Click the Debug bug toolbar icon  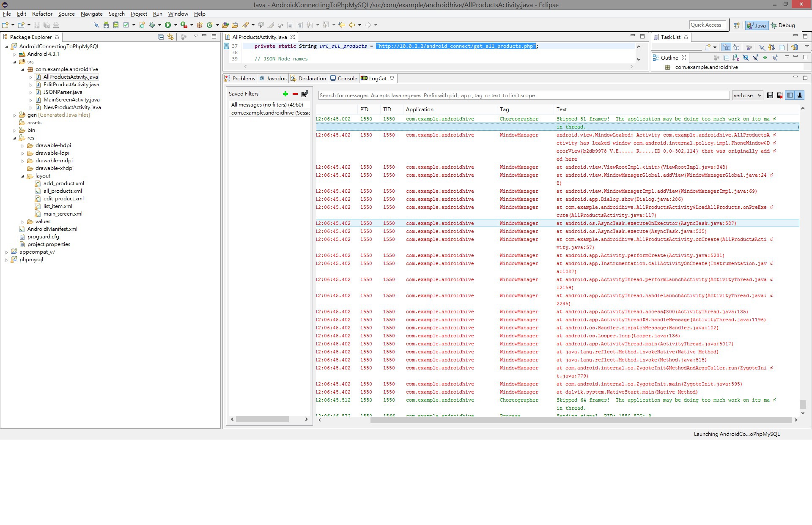(x=152, y=25)
